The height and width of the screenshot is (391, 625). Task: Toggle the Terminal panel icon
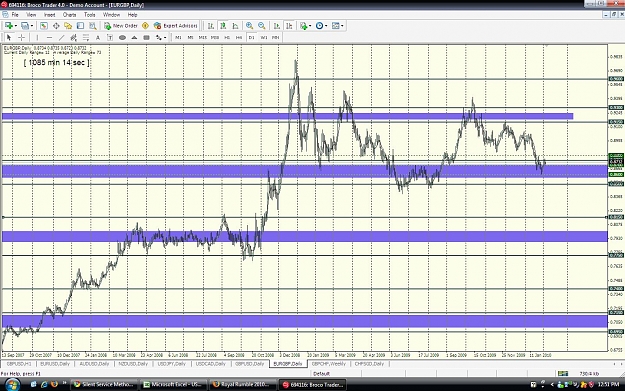point(80,26)
